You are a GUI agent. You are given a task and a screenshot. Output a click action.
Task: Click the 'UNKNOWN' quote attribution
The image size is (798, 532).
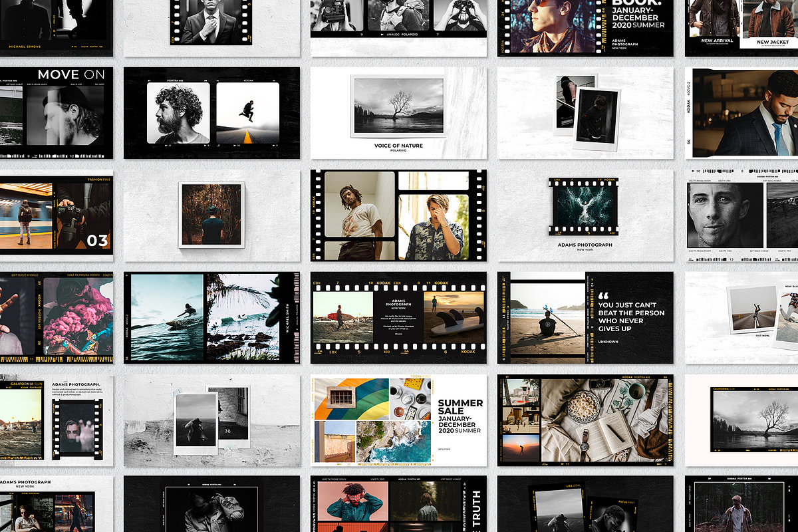click(x=608, y=342)
